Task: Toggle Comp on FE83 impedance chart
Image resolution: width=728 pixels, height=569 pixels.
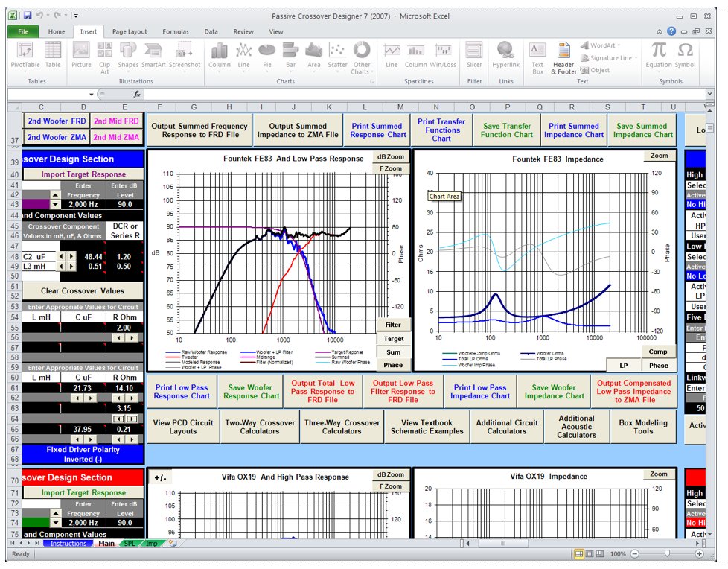Action: pos(658,352)
